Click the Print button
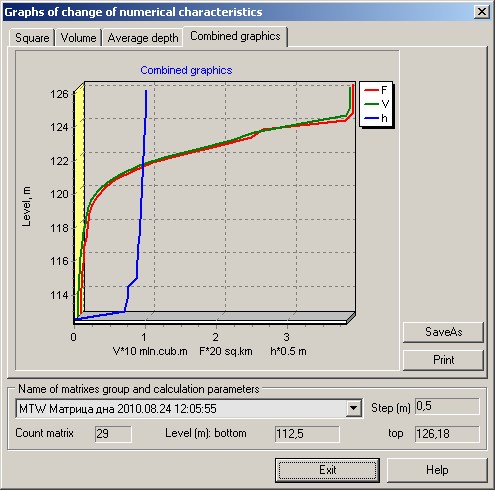The image size is (495, 490). [443, 360]
